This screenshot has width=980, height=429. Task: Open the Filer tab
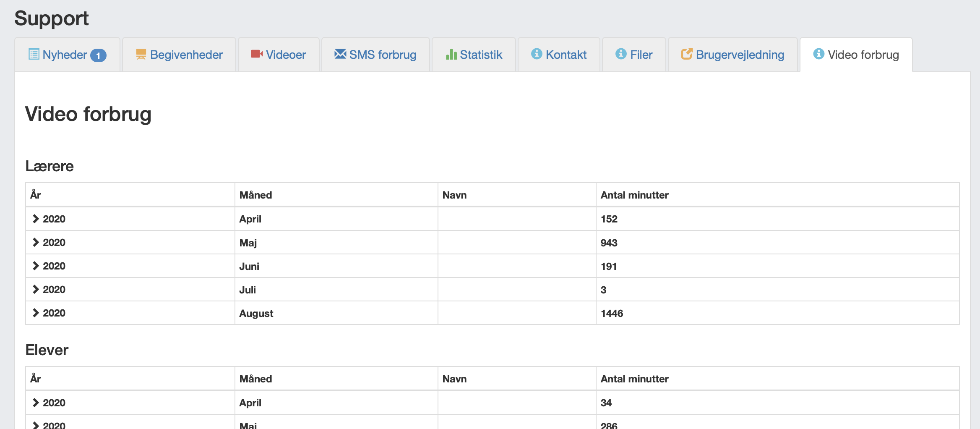click(x=634, y=55)
